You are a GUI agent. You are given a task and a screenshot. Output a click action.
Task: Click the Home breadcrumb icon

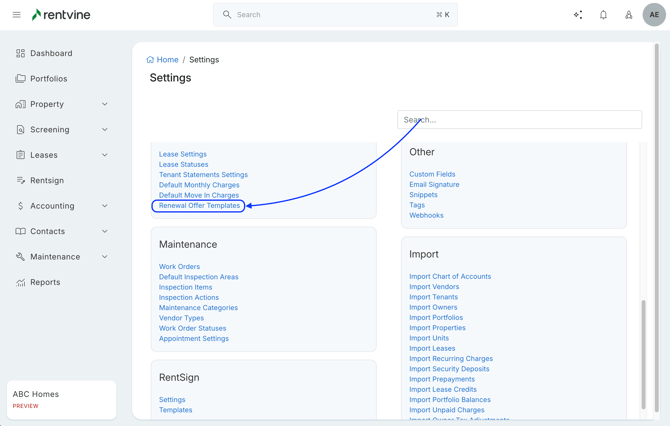click(150, 60)
